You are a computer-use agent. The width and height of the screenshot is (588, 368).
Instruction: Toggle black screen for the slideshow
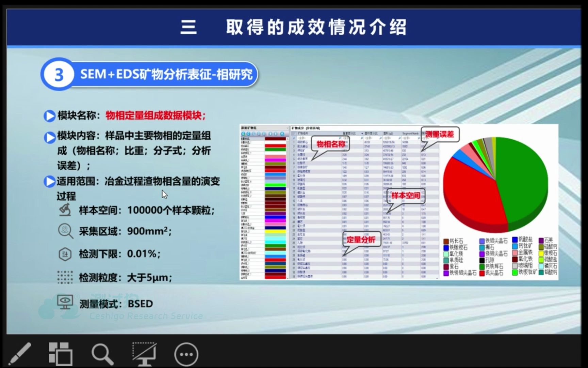[x=144, y=354]
